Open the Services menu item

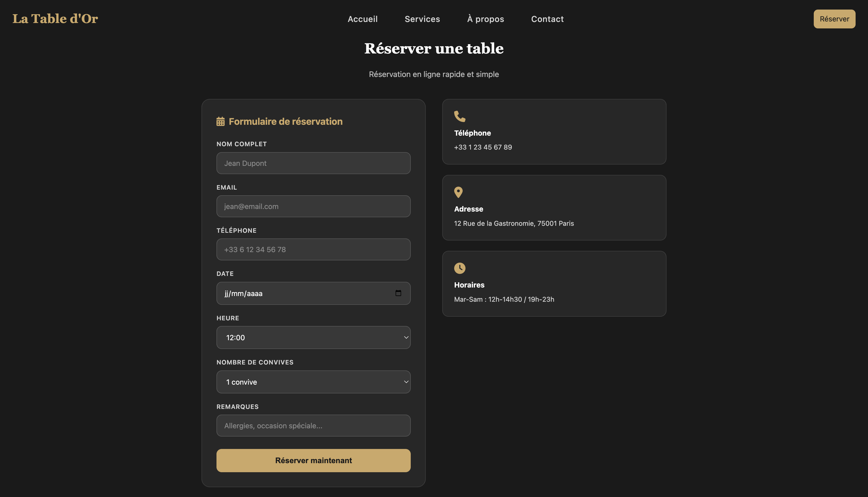click(x=422, y=19)
